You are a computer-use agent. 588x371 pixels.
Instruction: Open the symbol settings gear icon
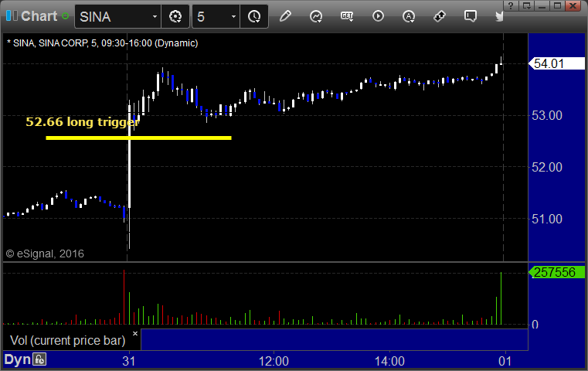[x=175, y=16]
